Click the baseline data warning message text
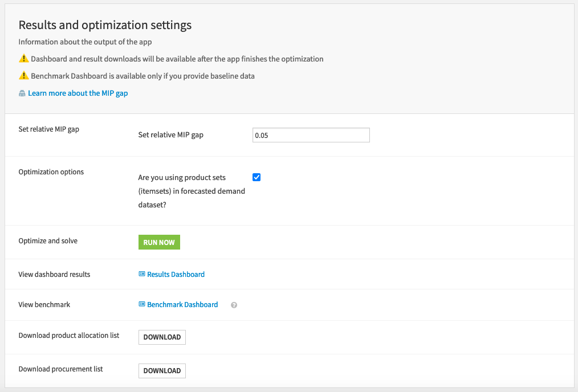The width and height of the screenshot is (578, 392). pos(143,76)
